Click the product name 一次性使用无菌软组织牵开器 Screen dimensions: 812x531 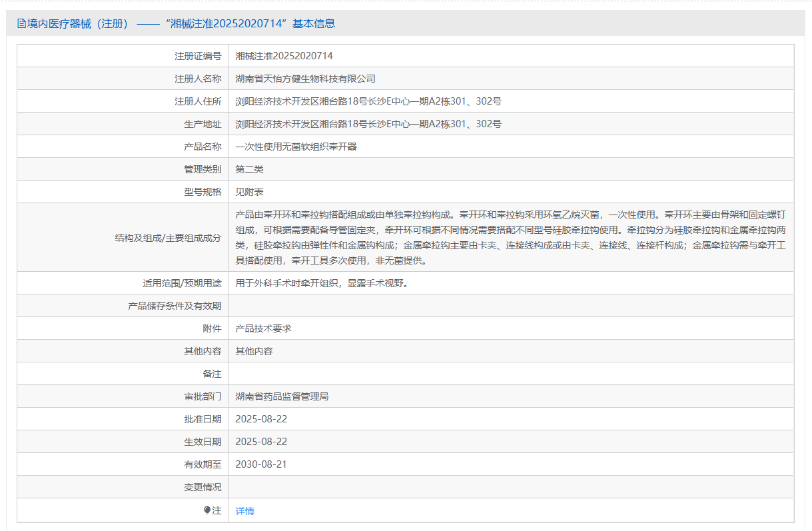(x=296, y=147)
